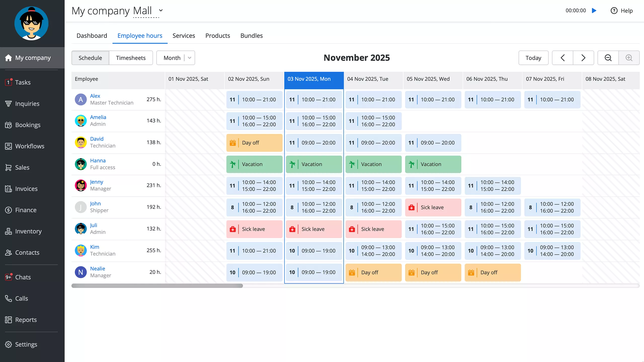Open Alex's employee profile link
This screenshot has width=644, height=362.
95,96
